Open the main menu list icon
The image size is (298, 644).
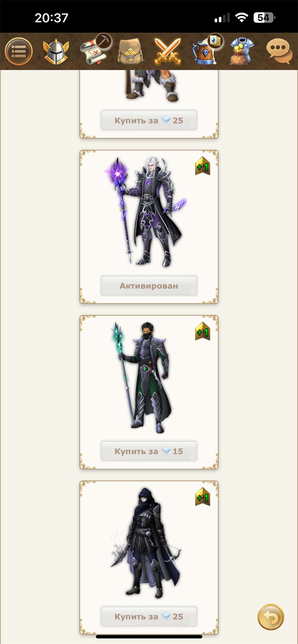point(19,51)
